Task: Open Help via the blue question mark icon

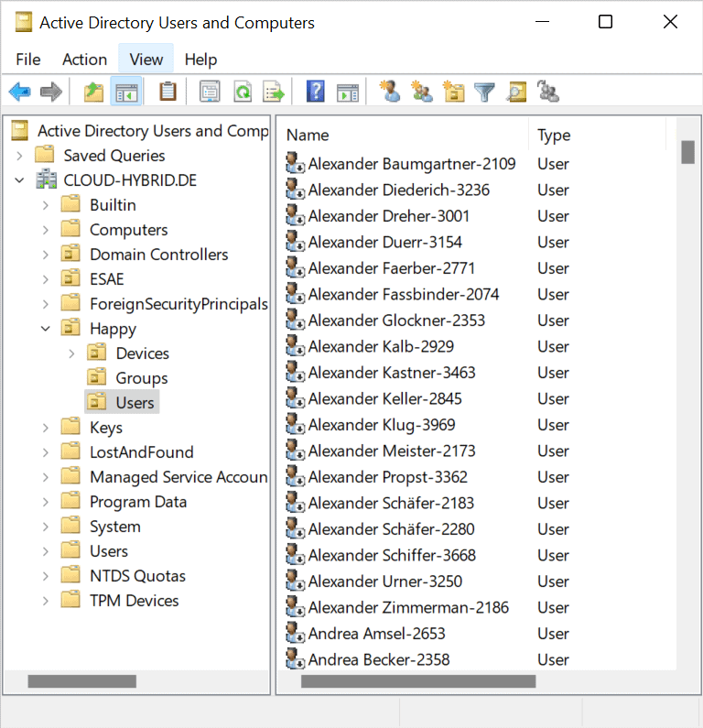Action: (316, 92)
